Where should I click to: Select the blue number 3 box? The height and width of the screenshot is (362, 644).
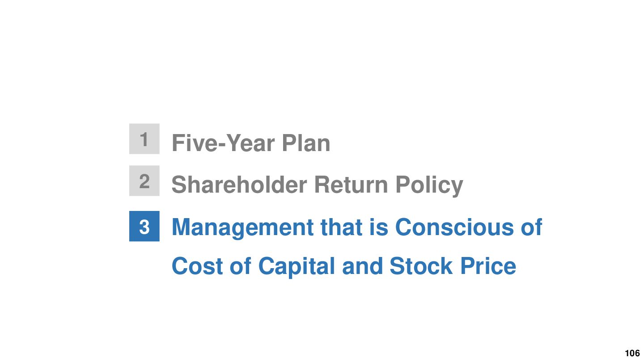point(144,226)
